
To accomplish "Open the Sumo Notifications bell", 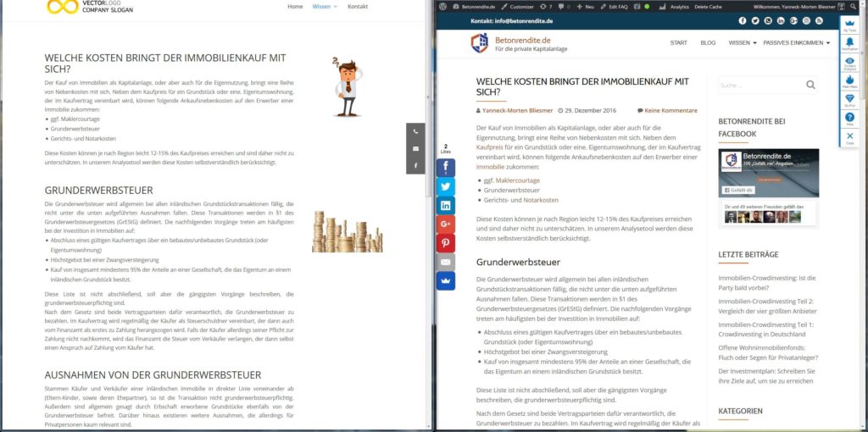I will (850, 43).
